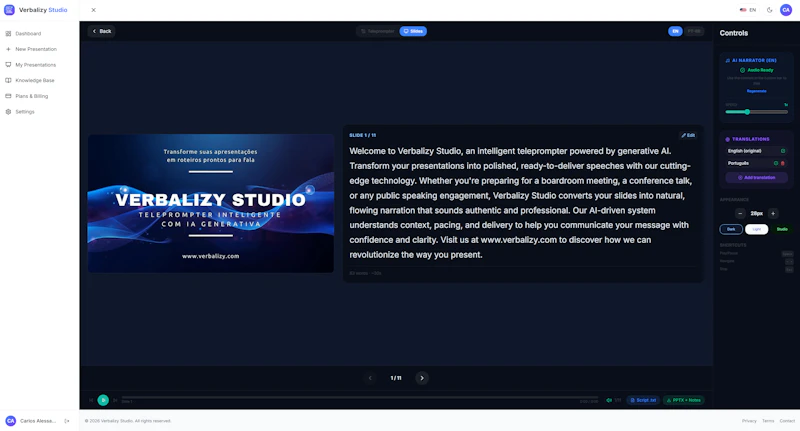The image size is (800, 431).
Task: Open the Dashboard page
Action: pos(28,34)
